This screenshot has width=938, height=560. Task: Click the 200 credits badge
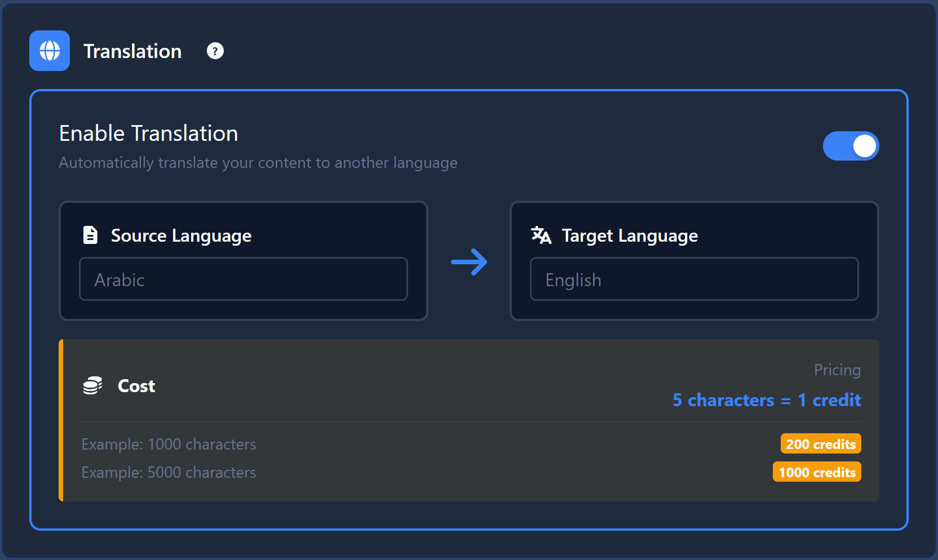click(x=821, y=444)
